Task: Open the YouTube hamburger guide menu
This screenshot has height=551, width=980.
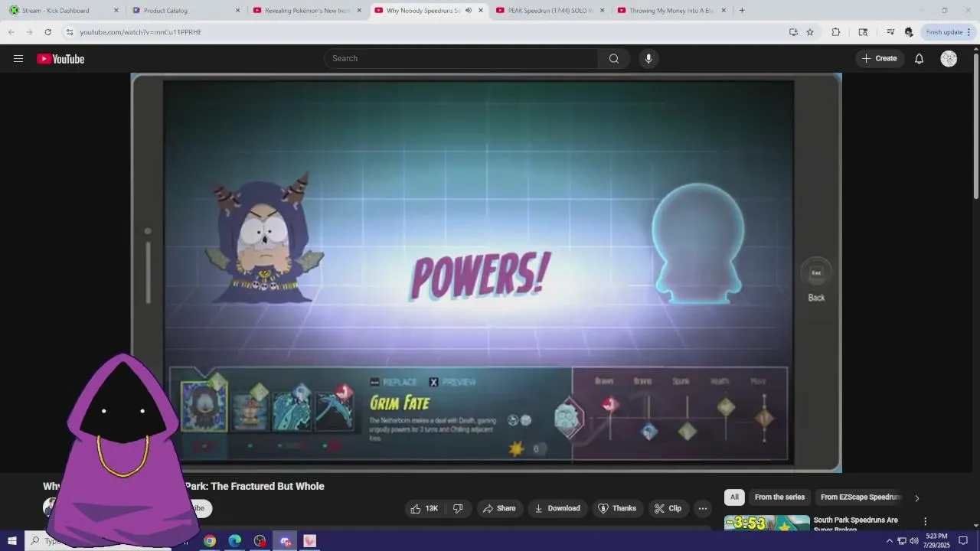Action: coord(18,58)
